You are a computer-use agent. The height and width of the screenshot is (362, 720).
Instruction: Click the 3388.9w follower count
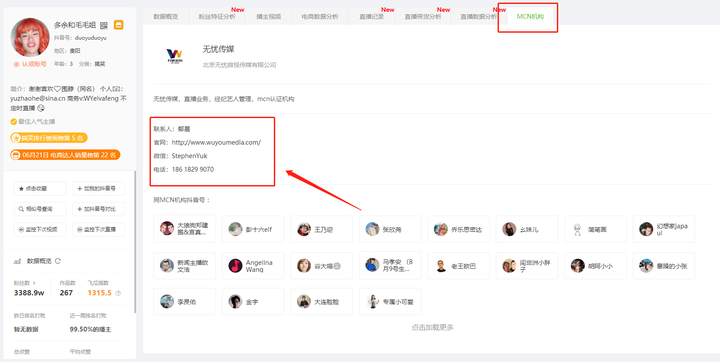click(x=29, y=293)
